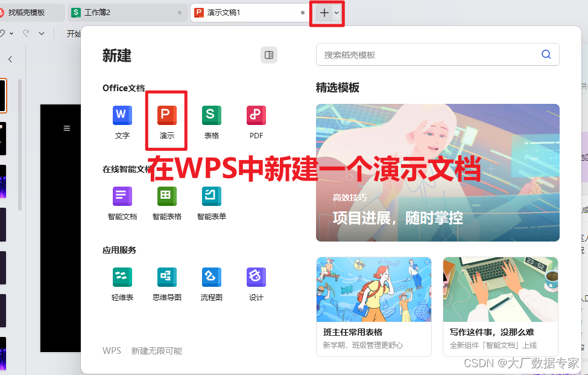Click the Office文档 section label

click(x=124, y=88)
